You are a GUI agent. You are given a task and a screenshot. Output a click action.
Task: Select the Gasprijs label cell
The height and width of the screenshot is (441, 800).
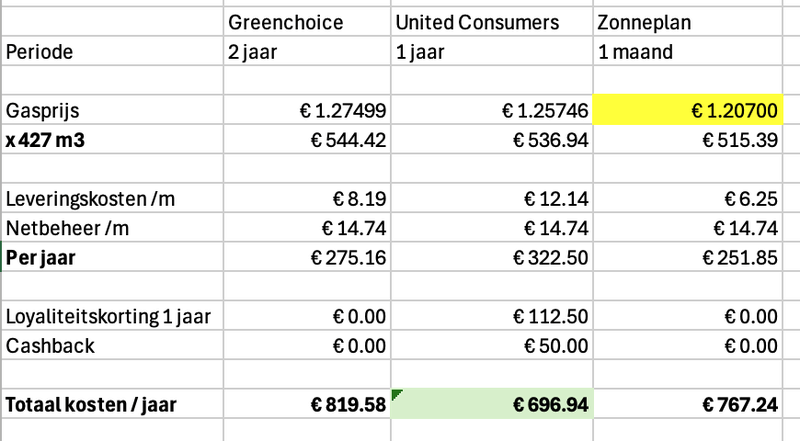click(x=112, y=110)
